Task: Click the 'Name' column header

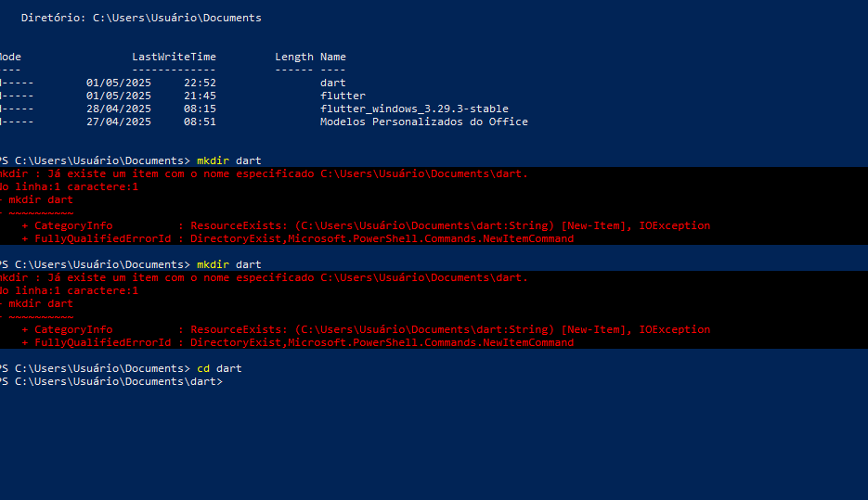Action: coord(332,57)
